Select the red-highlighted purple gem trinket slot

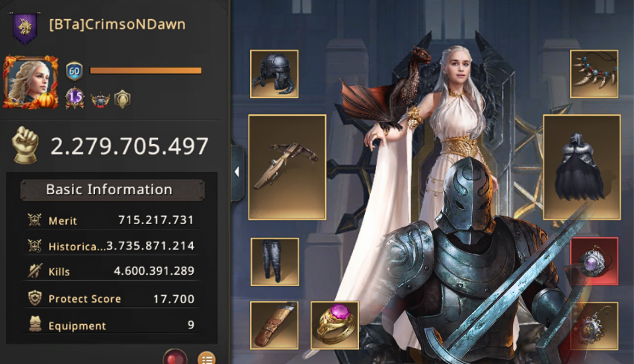594,262
